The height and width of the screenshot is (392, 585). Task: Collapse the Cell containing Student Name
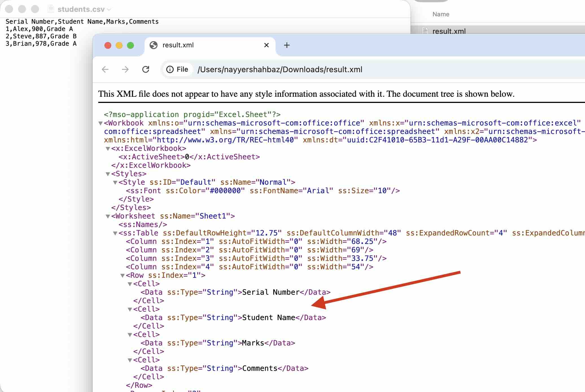130,309
